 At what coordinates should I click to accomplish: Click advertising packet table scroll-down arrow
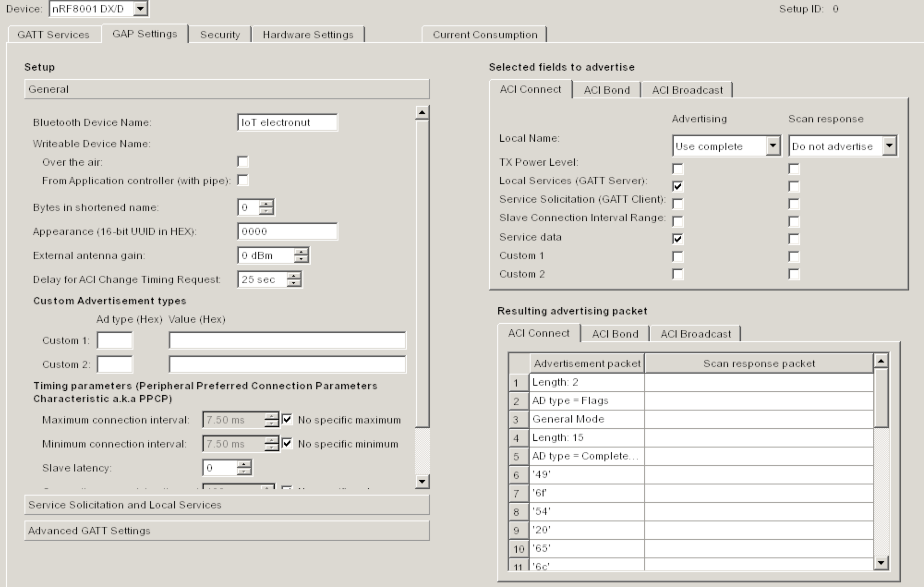[x=881, y=563]
